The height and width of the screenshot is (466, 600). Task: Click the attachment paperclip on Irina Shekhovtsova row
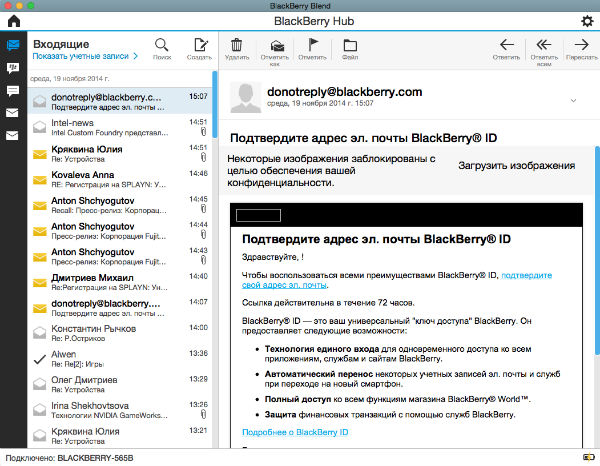[x=204, y=414]
